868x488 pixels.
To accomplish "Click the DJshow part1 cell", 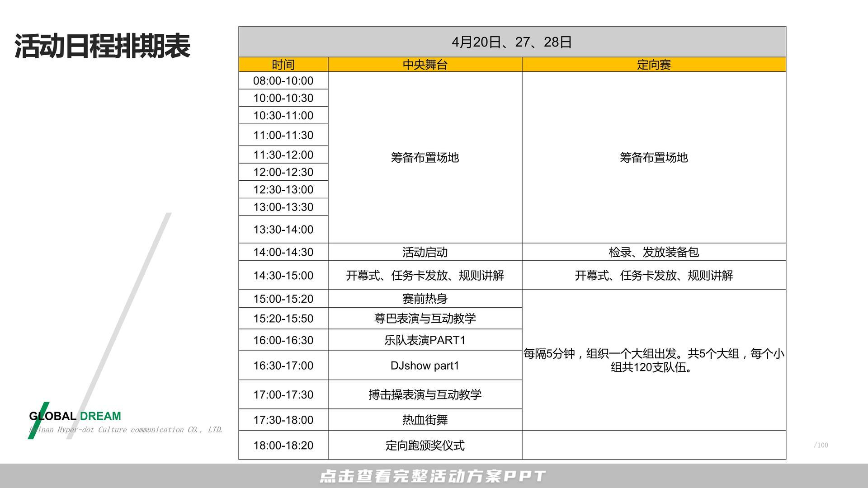I will (x=425, y=366).
